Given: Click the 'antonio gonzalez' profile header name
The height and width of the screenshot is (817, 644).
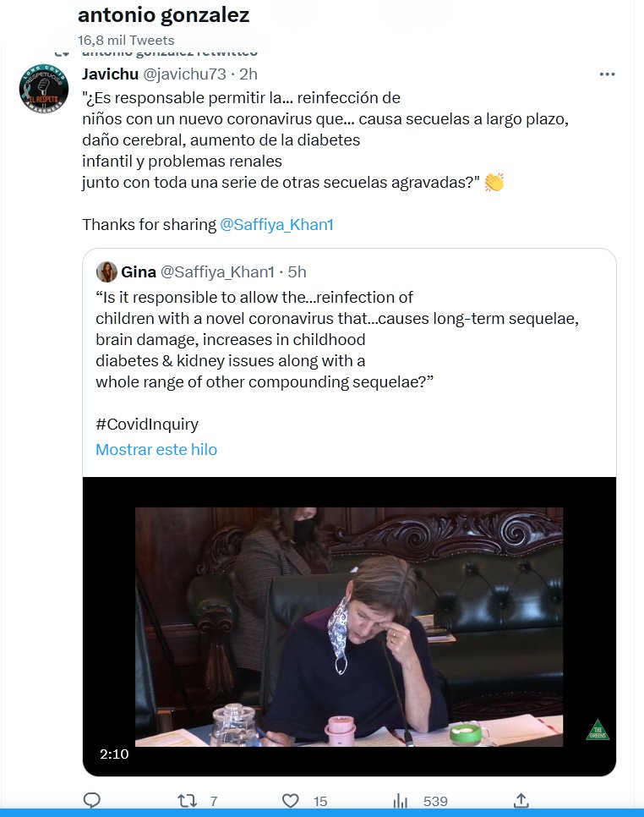Looking at the screenshot, I should click(163, 15).
